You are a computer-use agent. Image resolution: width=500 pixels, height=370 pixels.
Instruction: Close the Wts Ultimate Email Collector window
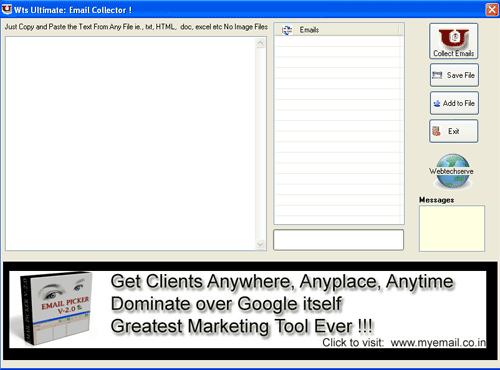pyautogui.click(x=492, y=9)
